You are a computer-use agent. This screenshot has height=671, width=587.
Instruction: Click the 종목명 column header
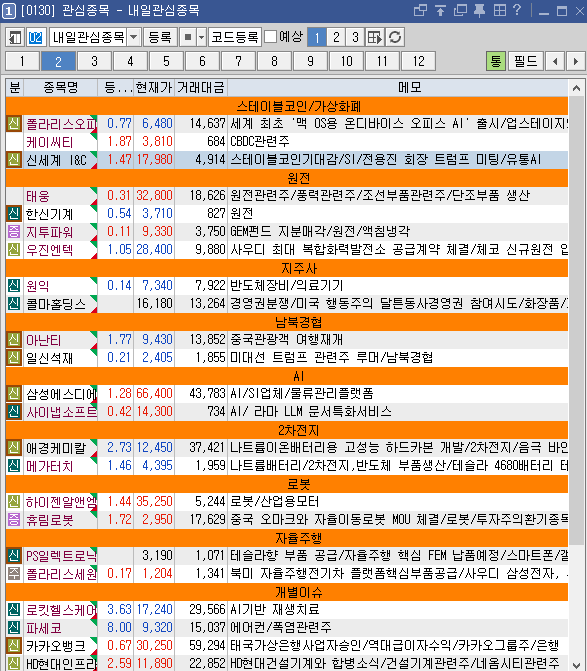pyautogui.click(x=61, y=88)
